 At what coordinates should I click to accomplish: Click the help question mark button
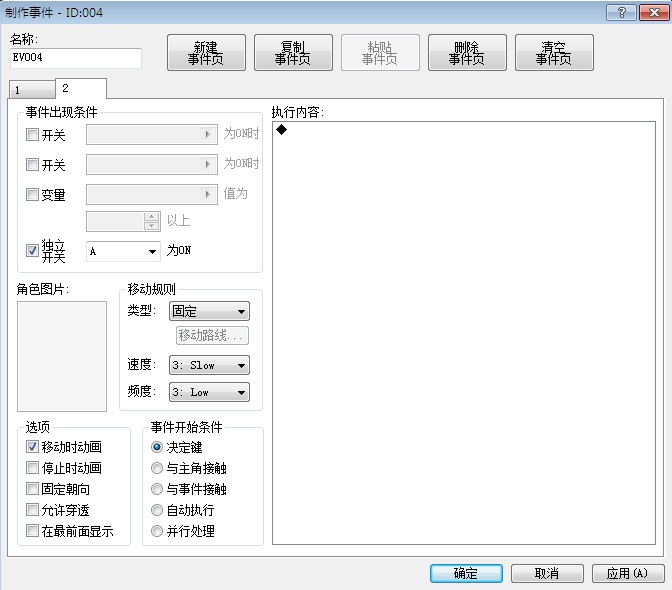coord(621,13)
